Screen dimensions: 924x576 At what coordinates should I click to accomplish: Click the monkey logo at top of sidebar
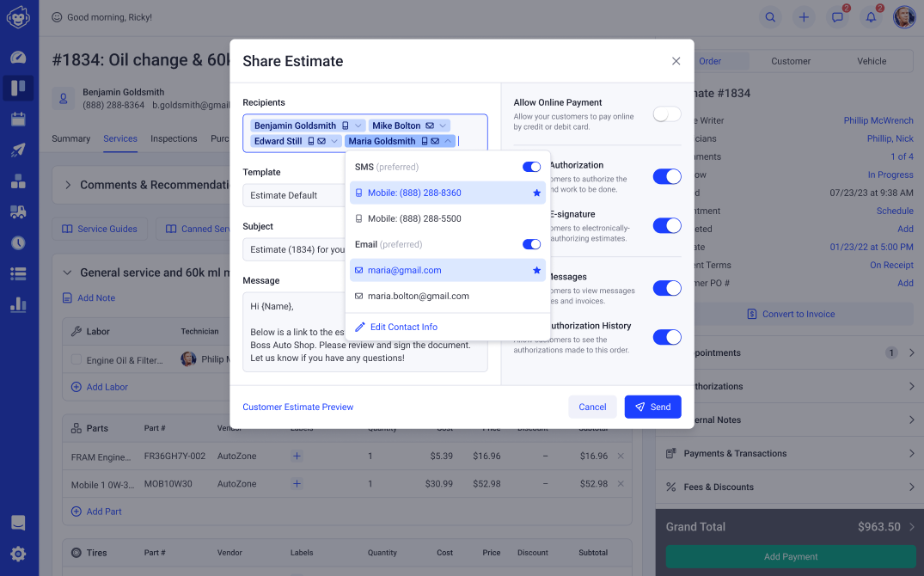(18, 18)
